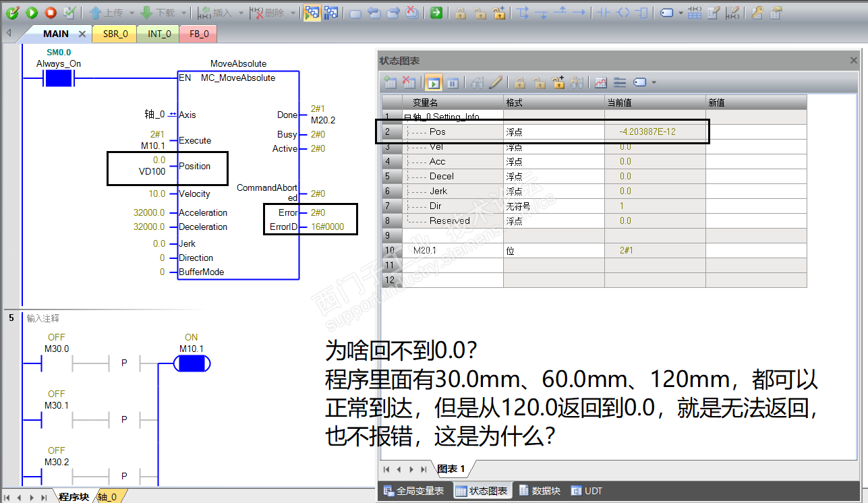The image size is (868, 503).
Task: Go to first chart sheet with navigation arrow
Action: click(386, 469)
